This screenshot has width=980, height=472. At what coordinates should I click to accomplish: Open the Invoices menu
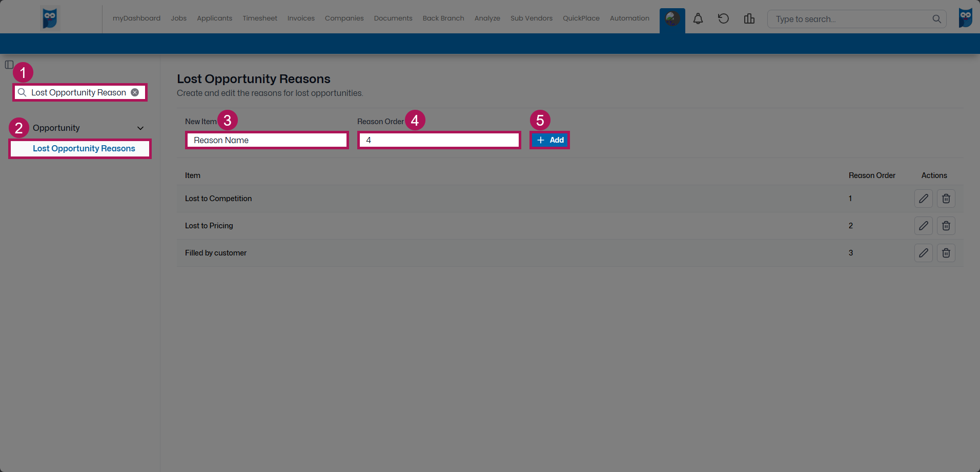(x=301, y=18)
